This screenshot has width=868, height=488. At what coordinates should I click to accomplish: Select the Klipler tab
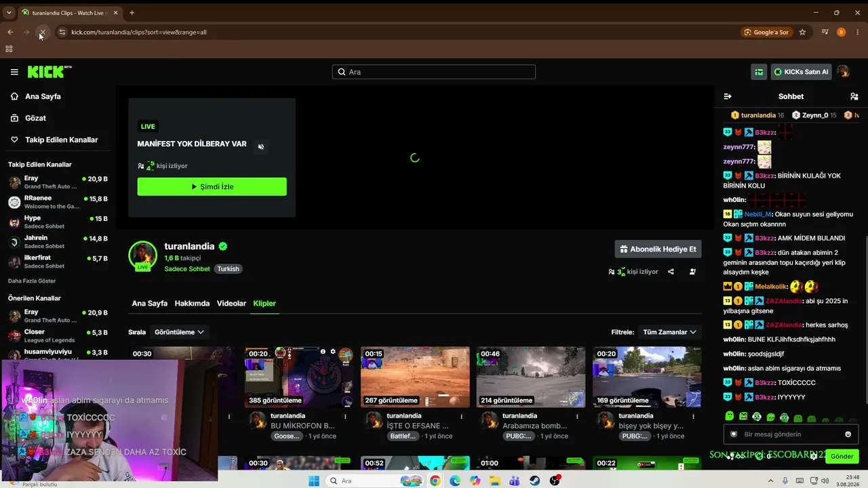pos(264,304)
